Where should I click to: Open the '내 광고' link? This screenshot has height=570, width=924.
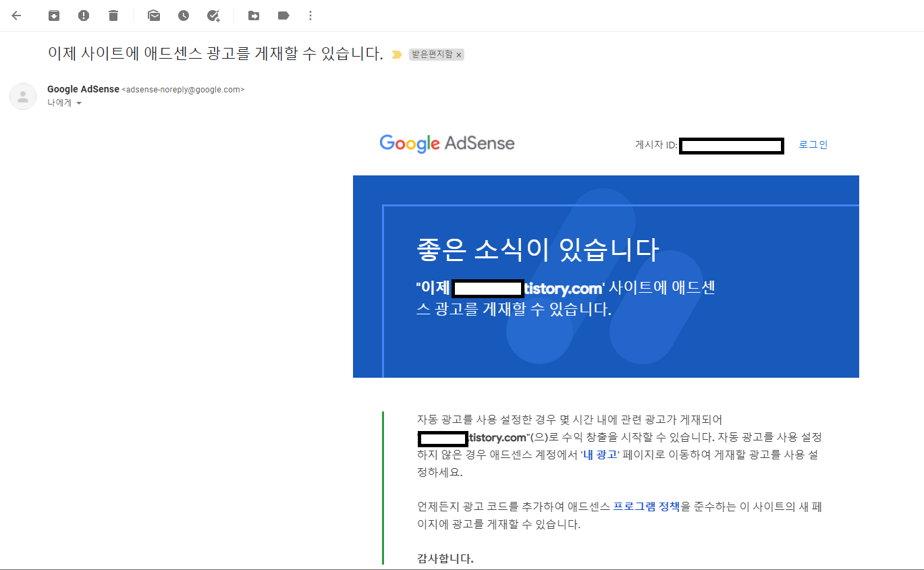point(600,455)
